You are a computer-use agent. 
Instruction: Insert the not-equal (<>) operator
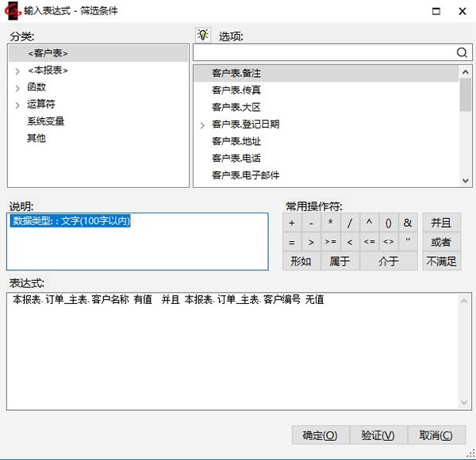[x=388, y=242]
